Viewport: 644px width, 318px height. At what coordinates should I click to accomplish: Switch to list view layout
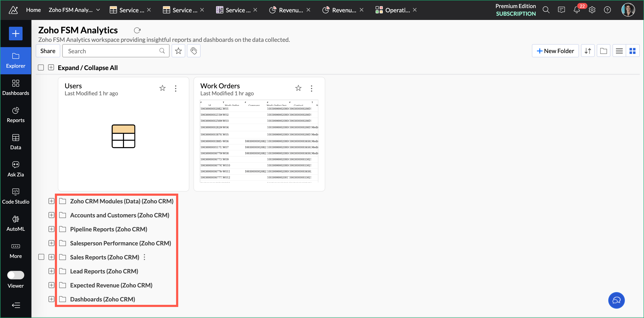point(619,51)
